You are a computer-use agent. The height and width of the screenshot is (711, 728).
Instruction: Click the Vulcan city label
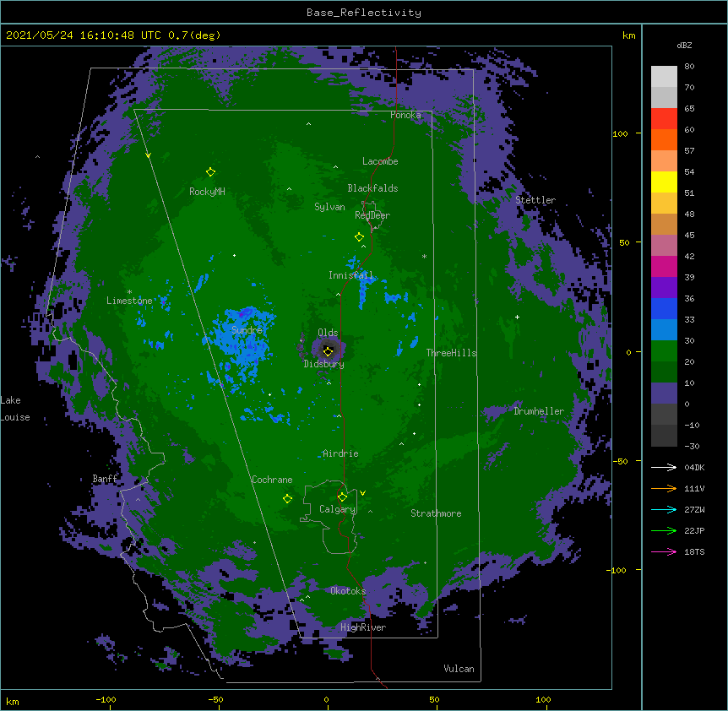pyautogui.click(x=459, y=669)
